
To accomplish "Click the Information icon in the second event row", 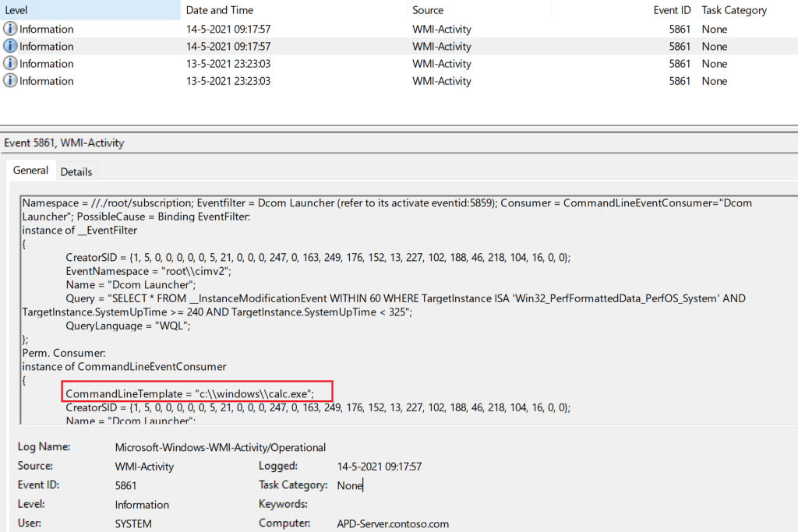I will click(10, 46).
